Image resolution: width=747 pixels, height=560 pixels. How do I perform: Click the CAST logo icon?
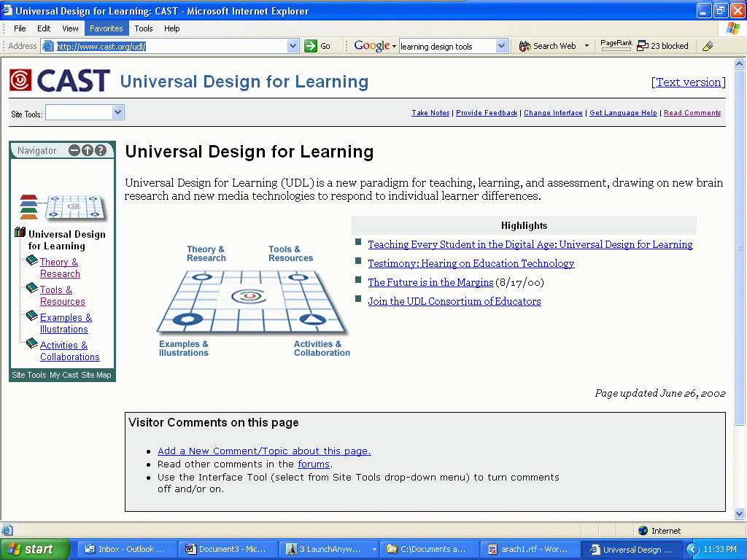pos(20,80)
